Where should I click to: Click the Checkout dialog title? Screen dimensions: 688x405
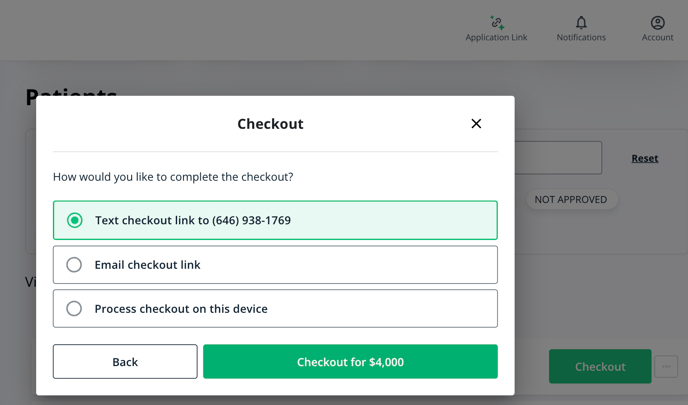click(x=270, y=124)
